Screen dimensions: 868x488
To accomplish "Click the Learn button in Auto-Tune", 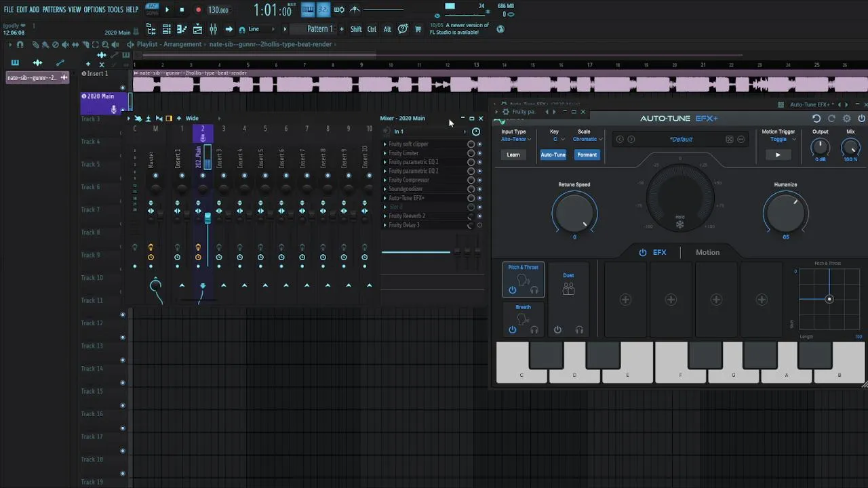I will point(513,155).
